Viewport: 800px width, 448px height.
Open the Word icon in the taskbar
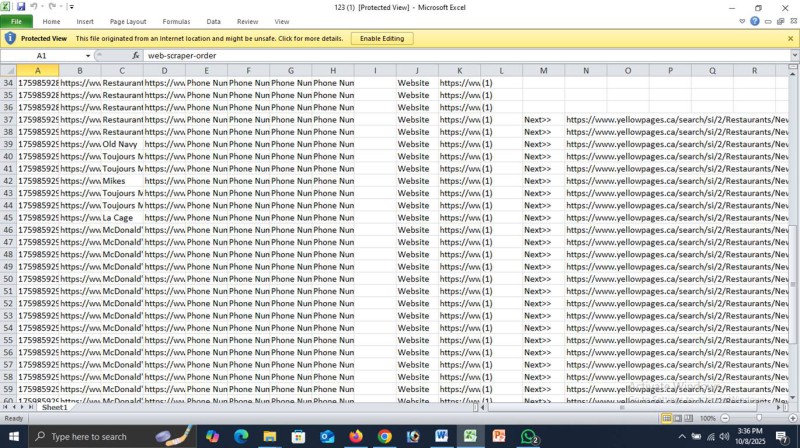[442, 437]
